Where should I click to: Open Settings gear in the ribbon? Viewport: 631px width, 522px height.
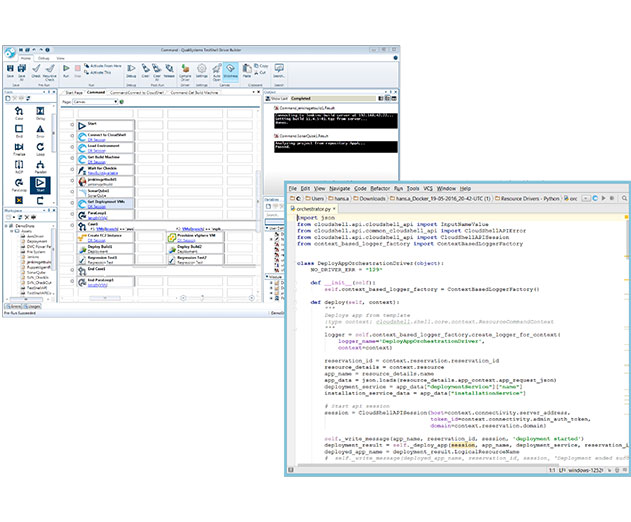(x=202, y=70)
